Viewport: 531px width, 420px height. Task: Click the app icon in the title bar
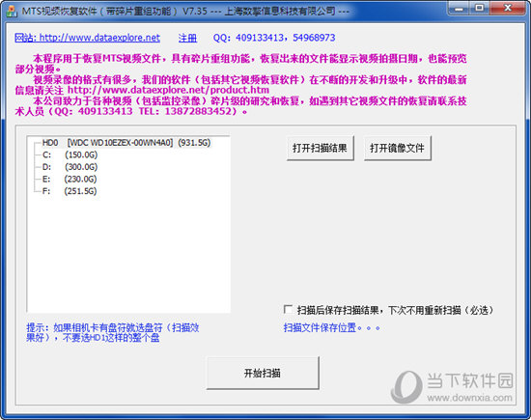[12, 11]
